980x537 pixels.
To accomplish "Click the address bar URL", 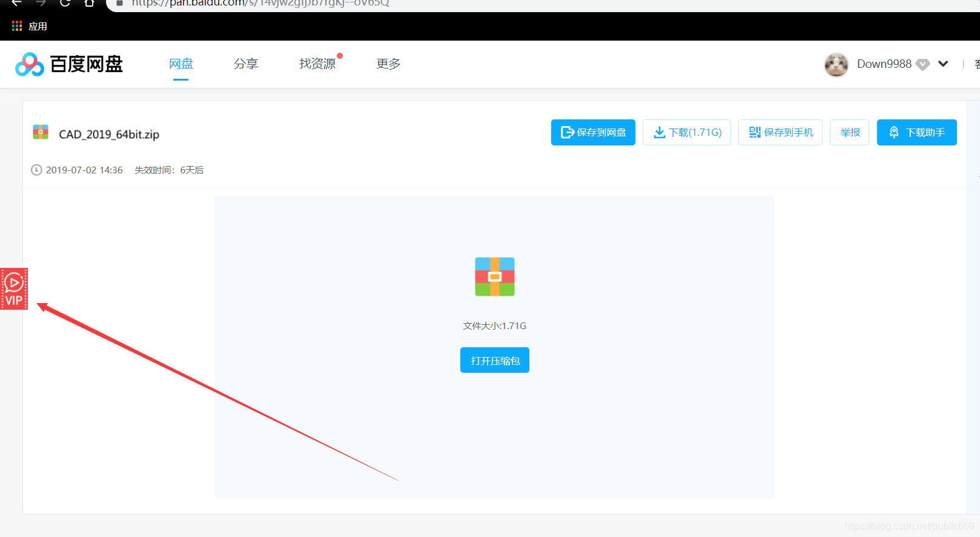I will 260,3.
